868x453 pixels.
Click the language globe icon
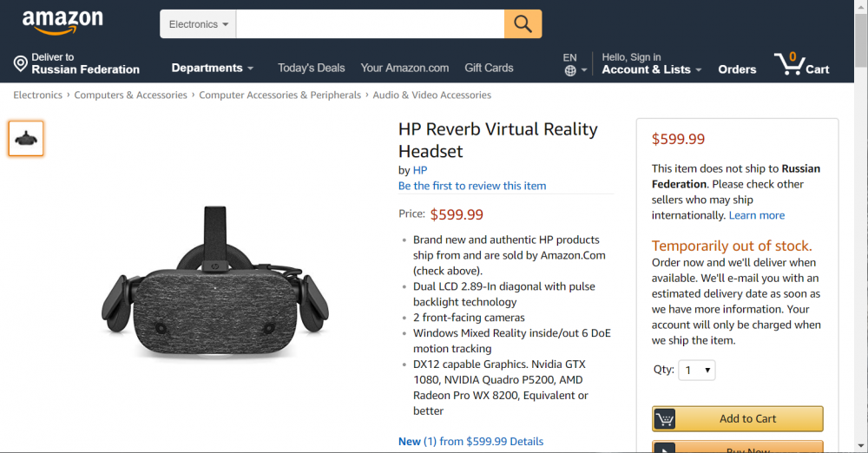coord(570,70)
